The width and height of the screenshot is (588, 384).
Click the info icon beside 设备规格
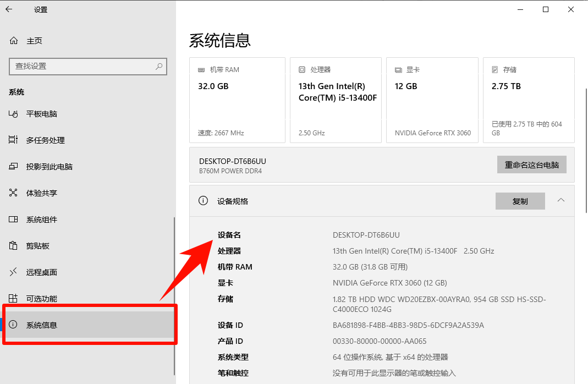(203, 201)
